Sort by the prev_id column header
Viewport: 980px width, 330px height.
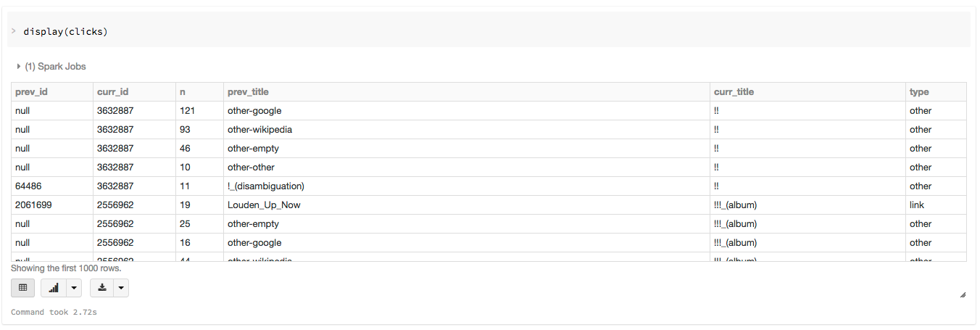(31, 92)
